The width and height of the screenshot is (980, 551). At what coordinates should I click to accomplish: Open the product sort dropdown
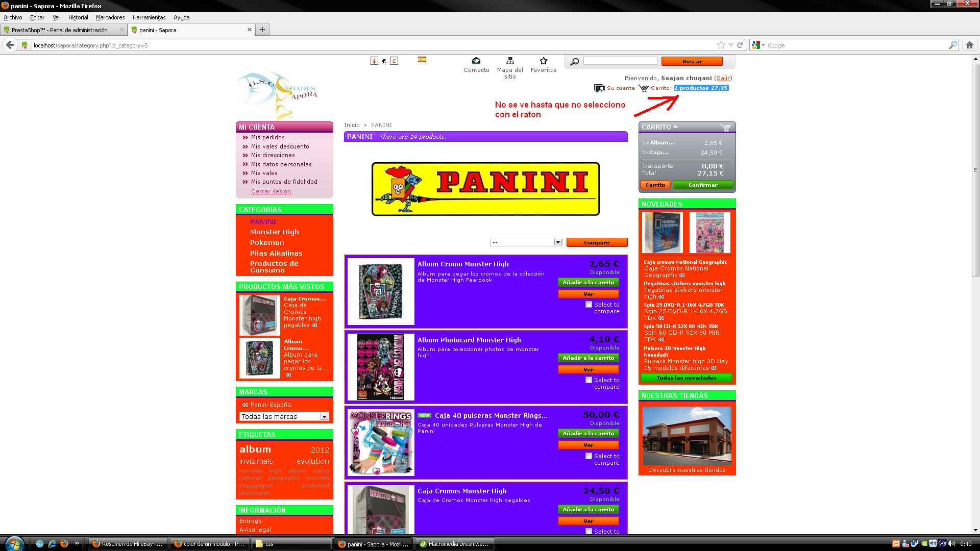coord(526,242)
